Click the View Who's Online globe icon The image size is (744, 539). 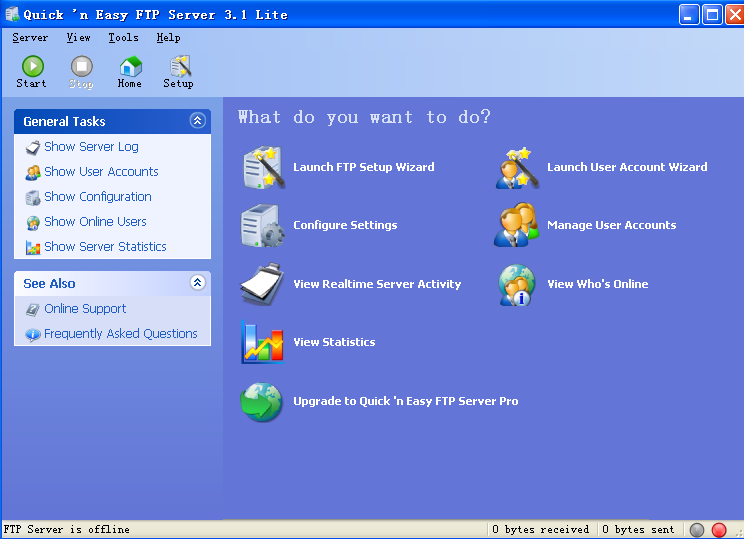coord(517,284)
